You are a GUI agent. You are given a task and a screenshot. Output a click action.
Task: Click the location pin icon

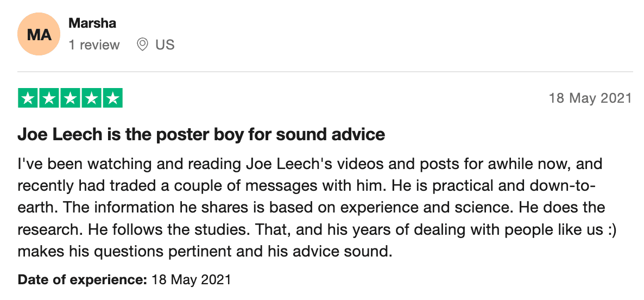[x=142, y=45]
